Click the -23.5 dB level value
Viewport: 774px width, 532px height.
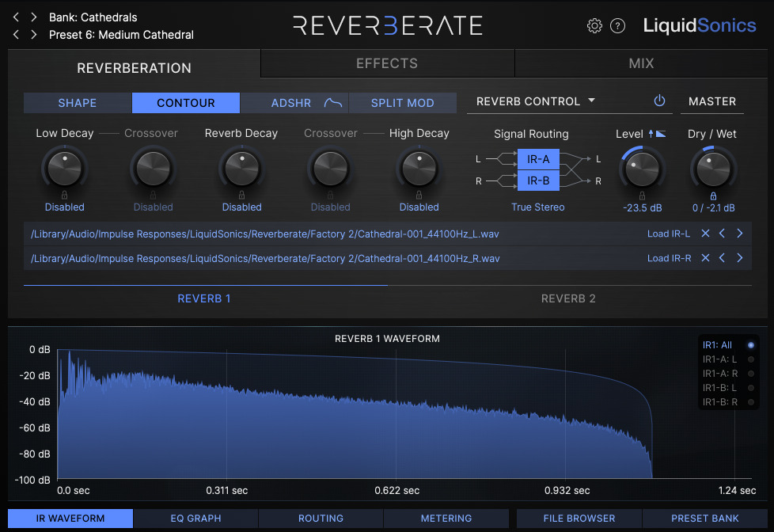click(x=642, y=208)
